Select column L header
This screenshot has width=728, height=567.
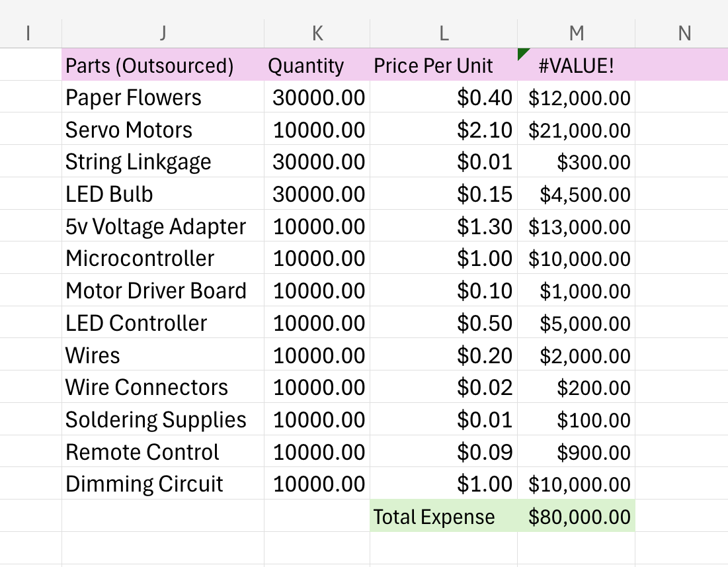pos(443,33)
